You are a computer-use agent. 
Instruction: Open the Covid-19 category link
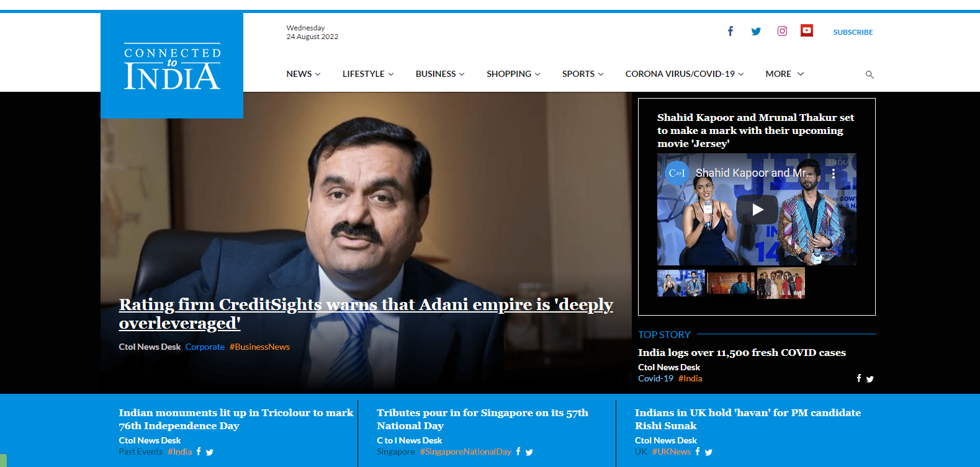655,378
